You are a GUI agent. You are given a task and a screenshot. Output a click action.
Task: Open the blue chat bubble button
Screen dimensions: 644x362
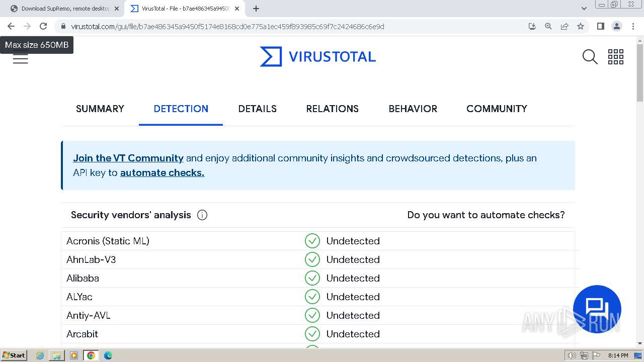pyautogui.click(x=597, y=309)
